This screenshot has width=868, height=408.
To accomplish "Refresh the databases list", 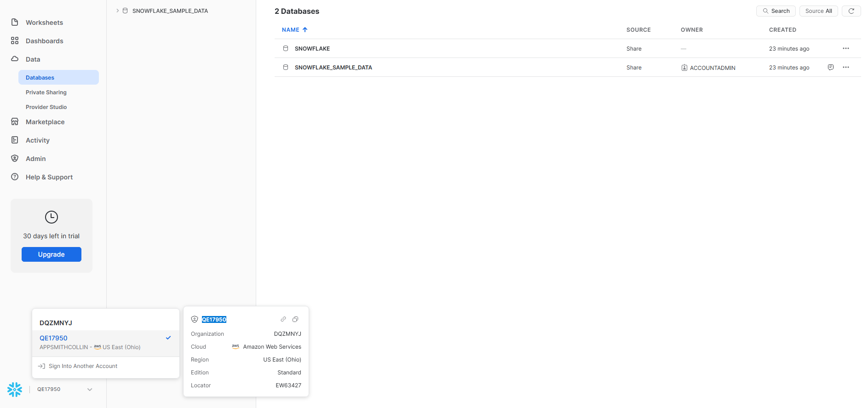I will click(x=851, y=11).
